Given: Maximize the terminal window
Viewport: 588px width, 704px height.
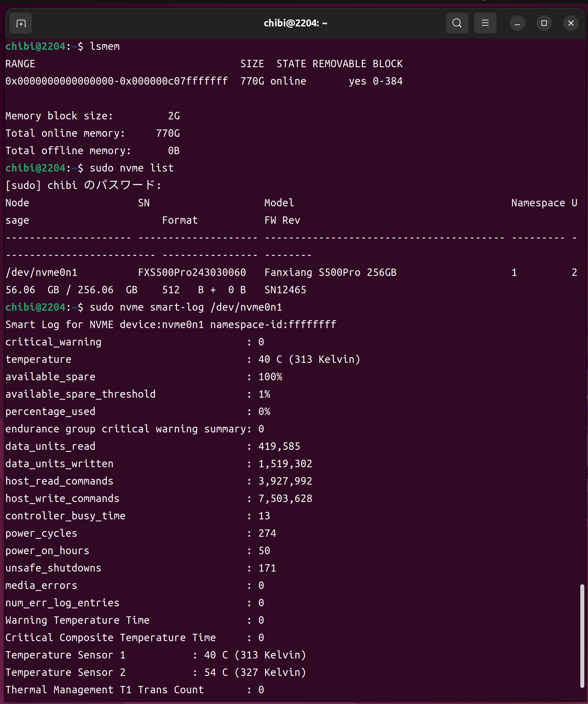Looking at the screenshot, I should (x=544, y=23).
